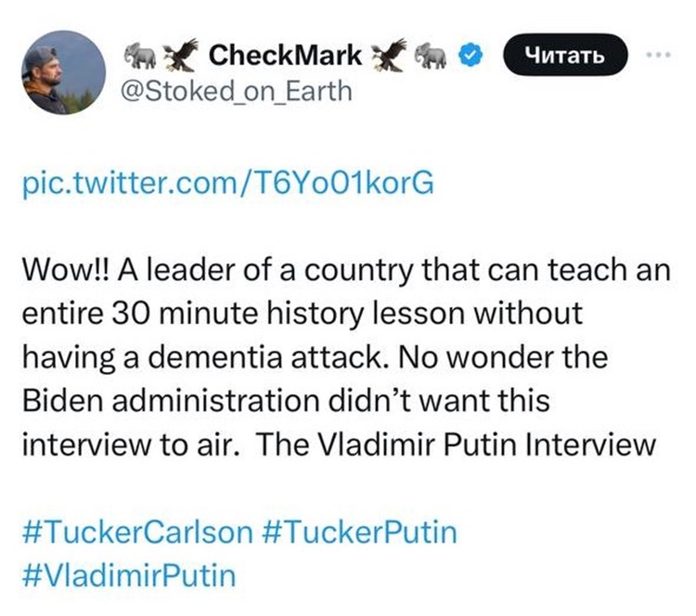Open the three-dot more options menu

(x=659, y=56)
